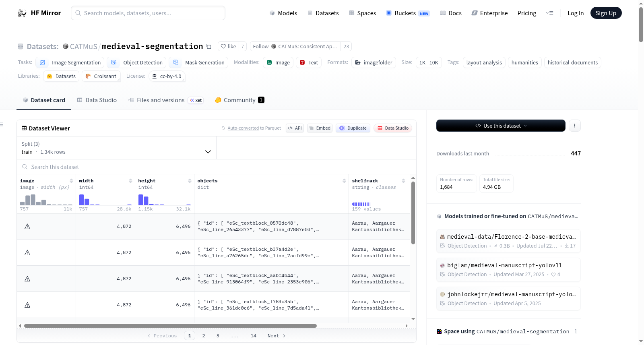Image resolution: width=644 pixels, height=345 pixels.
Task: Sort by the image column arrows
Action: (71, 181)
